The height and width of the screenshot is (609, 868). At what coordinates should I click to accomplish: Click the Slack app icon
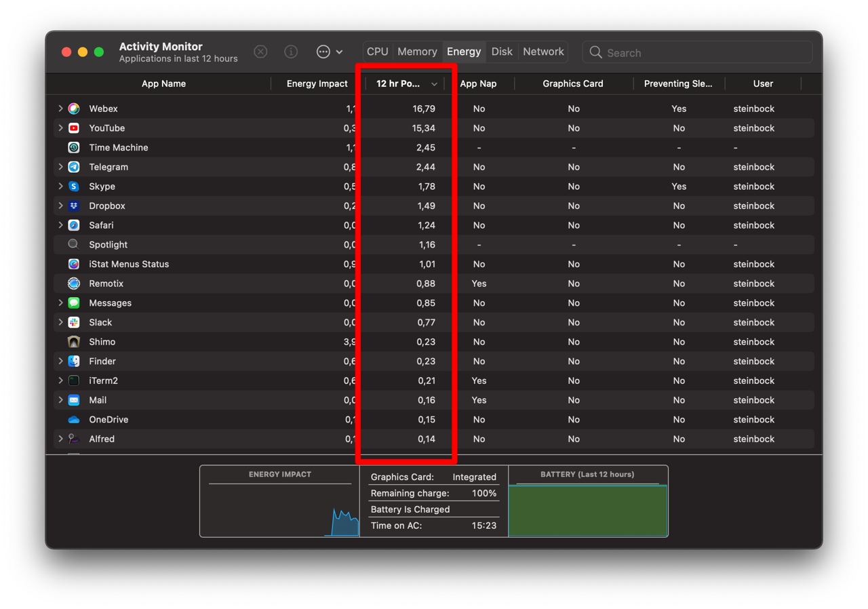pyautogui.click(x=74, y=322)
